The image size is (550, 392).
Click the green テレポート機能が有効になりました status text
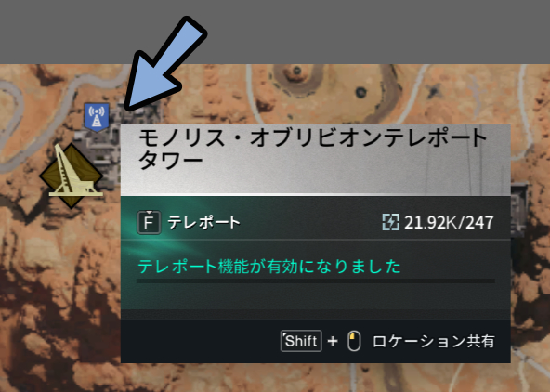click(269, 267)
